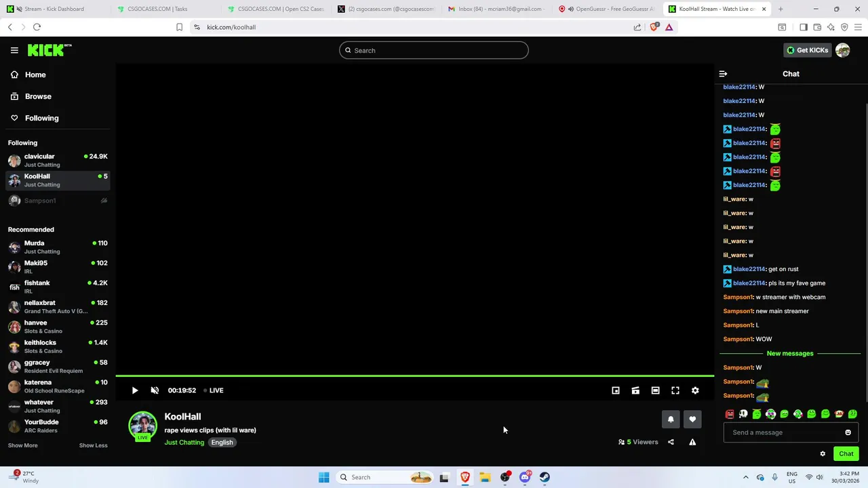
Task: Open Brave Rewards triangle icon
Action: click(x=669, y=27)
